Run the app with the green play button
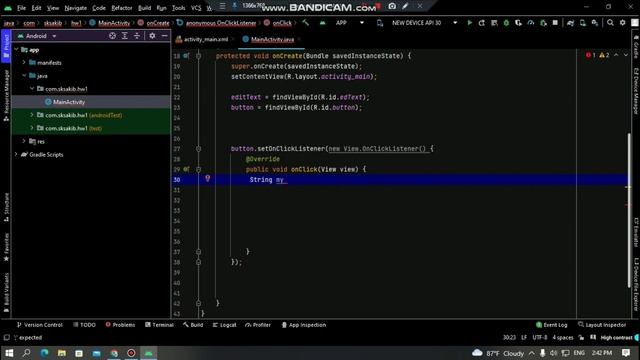Screen dimensions: 640x360 [469, 23]
